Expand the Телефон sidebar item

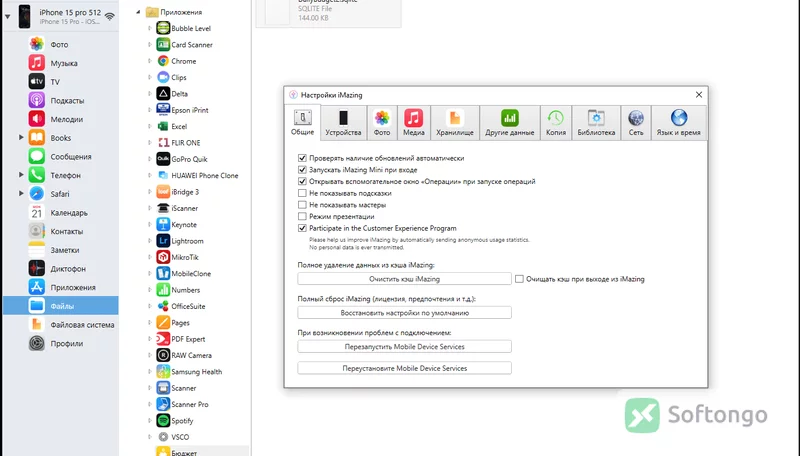21,174
